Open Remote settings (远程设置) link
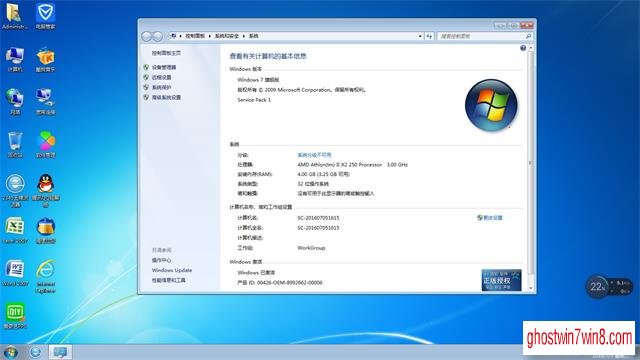640x360 pixels. [x=162, y=78]
